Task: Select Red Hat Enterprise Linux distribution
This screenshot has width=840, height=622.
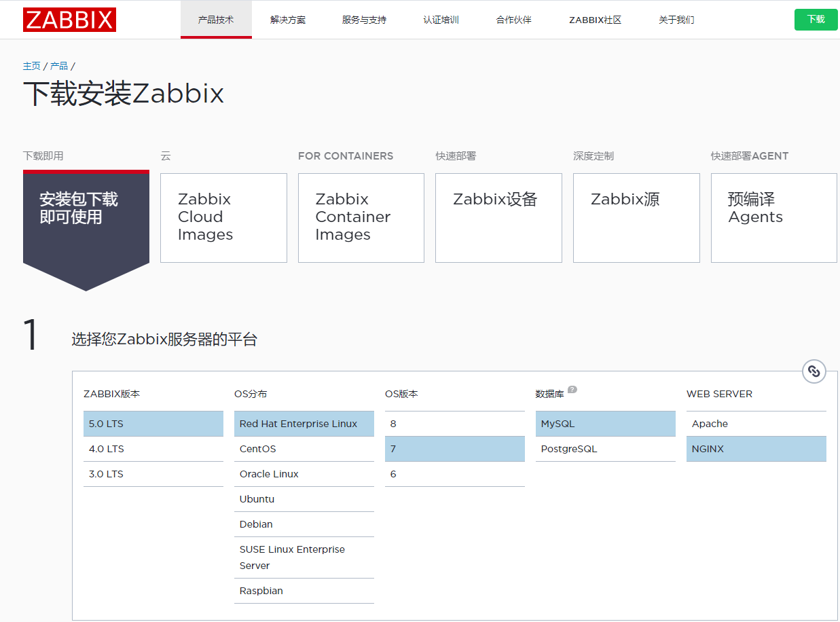Action: click(304, 424)
